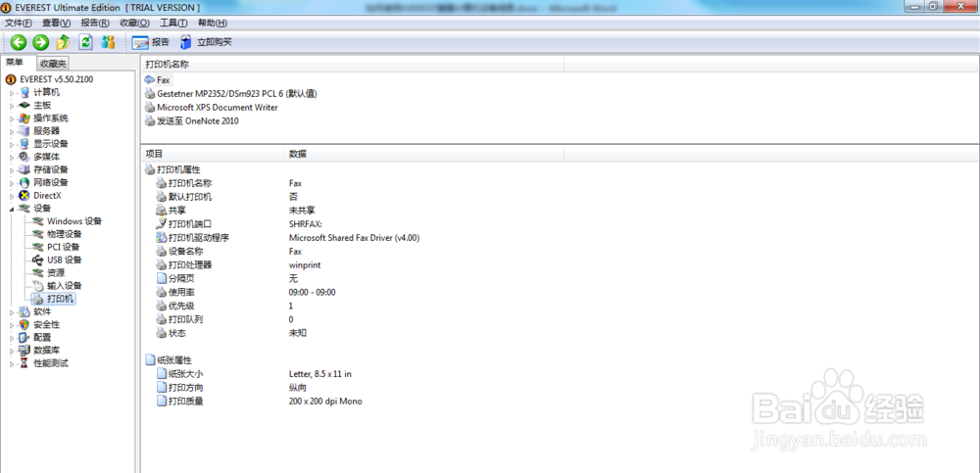The width and height of the screenshot is (980, 473).
Task: Open the 收藏(O) menu
Action: (134, 24)
